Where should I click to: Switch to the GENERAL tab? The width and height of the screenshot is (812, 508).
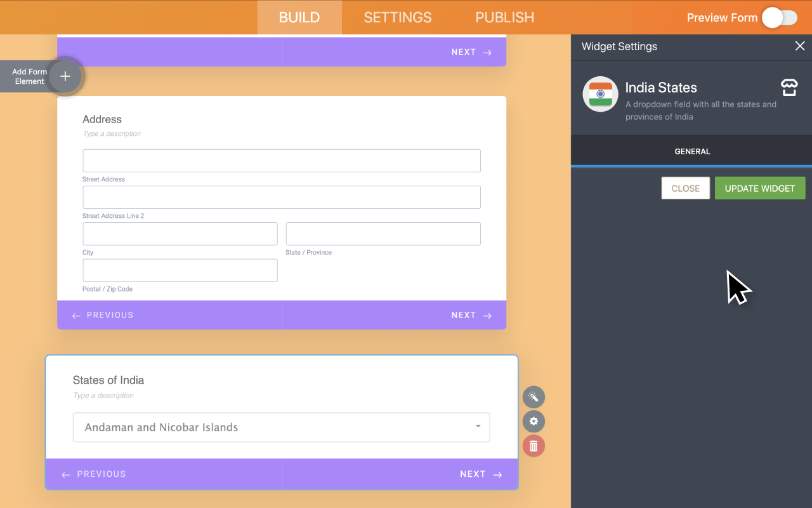692,151
